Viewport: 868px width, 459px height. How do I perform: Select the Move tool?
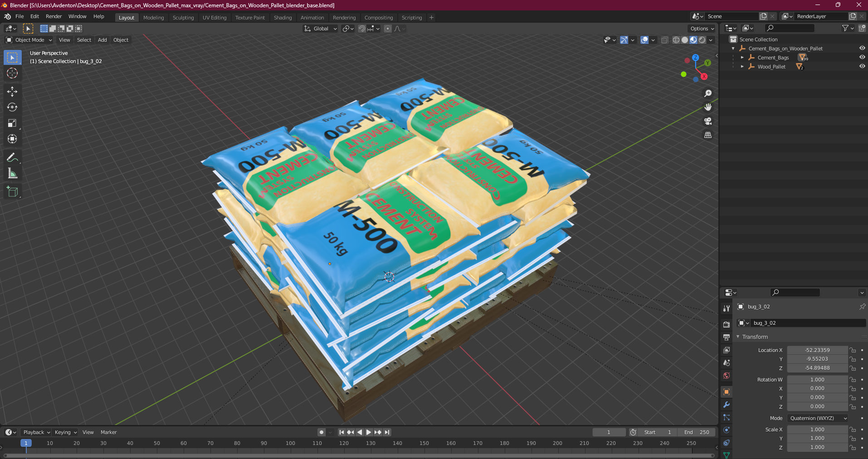(x=12, y=91)
